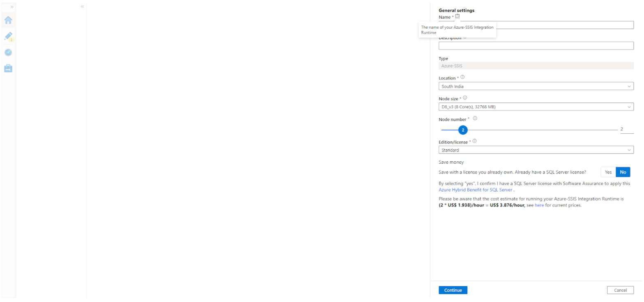Click the Node number info icon
The height and width of the screenshot is (302, 644).
475,118
